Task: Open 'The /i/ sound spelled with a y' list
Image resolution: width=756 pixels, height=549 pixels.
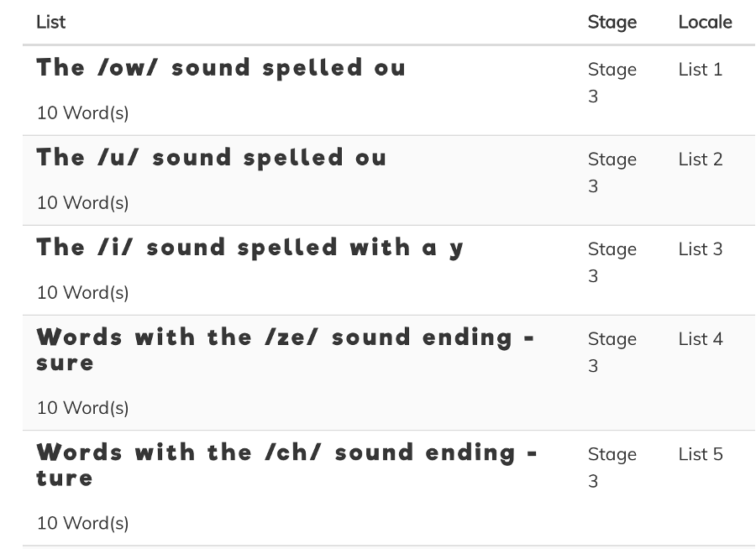Action: [x=249, y=248]
